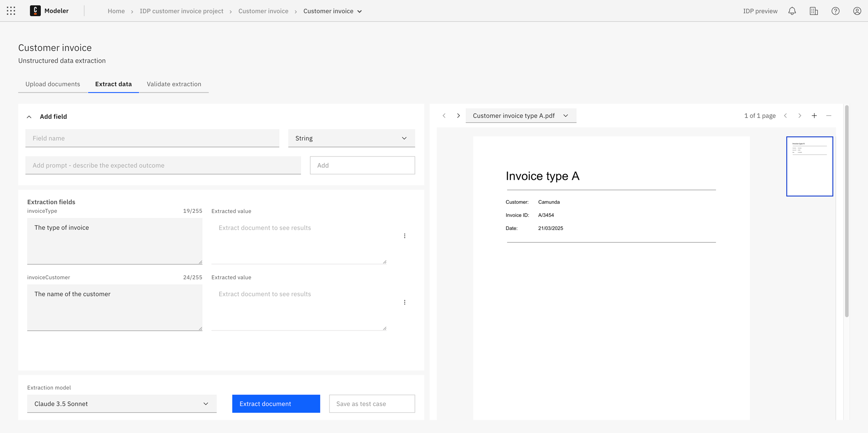Open notifications via the bell icon

click(x=792, y=10)
